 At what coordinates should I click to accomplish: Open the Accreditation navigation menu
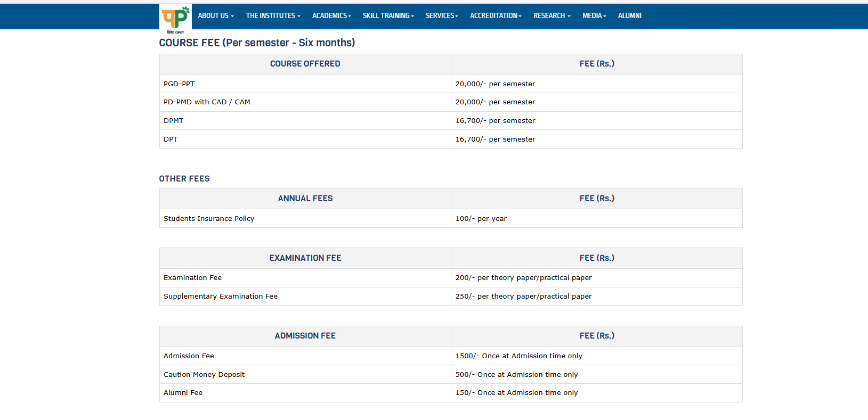496,16
